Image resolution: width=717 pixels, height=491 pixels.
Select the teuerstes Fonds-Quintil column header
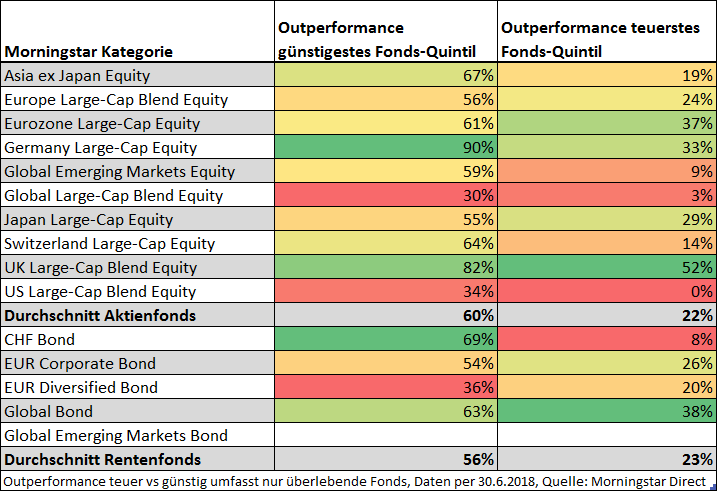point(607,38)
